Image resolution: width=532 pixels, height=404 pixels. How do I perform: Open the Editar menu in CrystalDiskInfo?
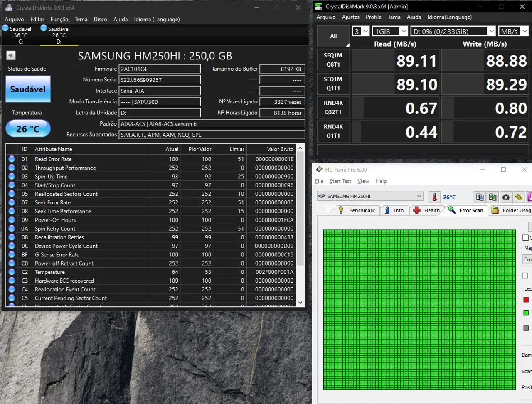(37, 19)
